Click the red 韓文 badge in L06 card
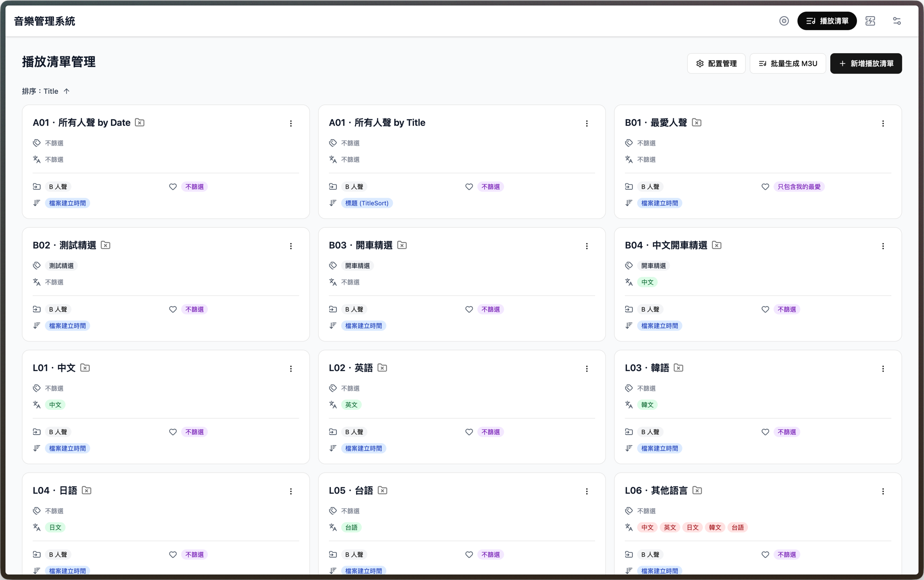The height and width of the screenshot is (580, 924). coord(715,527)
